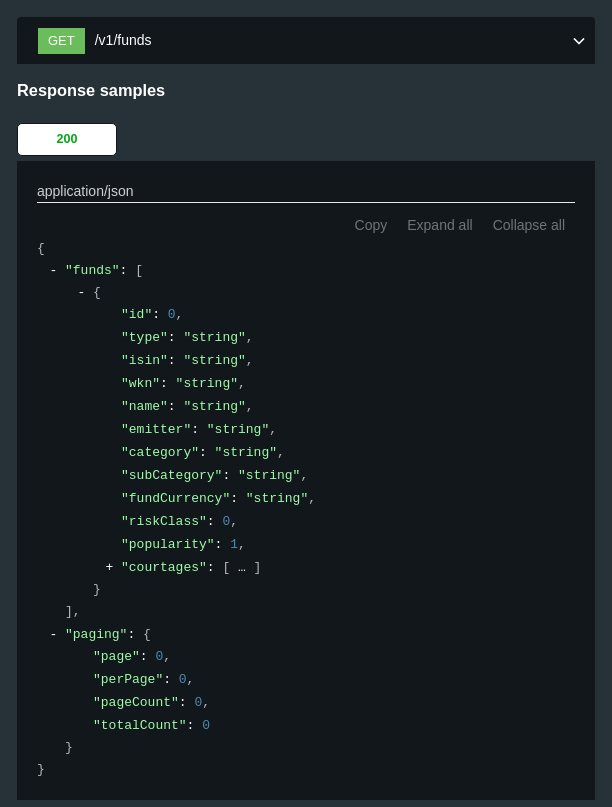Screen dimensions: 612x807
Task: Click the "totalCount" property key
Action: [x=139, y=725]
